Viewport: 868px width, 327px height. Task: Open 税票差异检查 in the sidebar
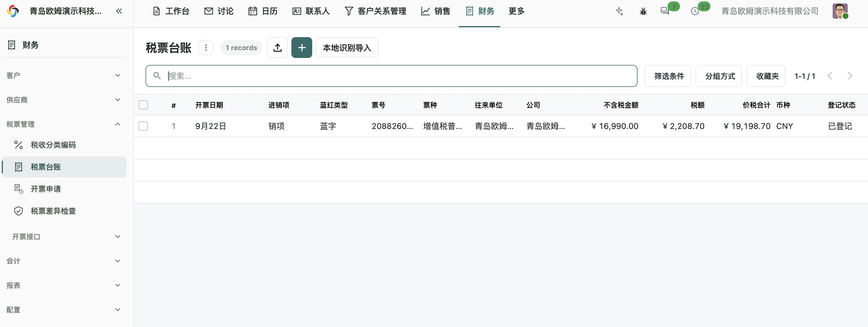[x=64, y=211]
